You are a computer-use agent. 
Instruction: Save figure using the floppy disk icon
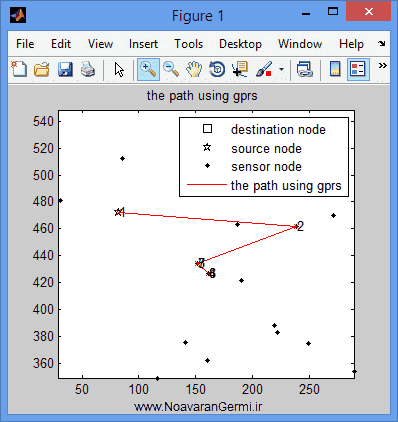(x=65, y=69)
